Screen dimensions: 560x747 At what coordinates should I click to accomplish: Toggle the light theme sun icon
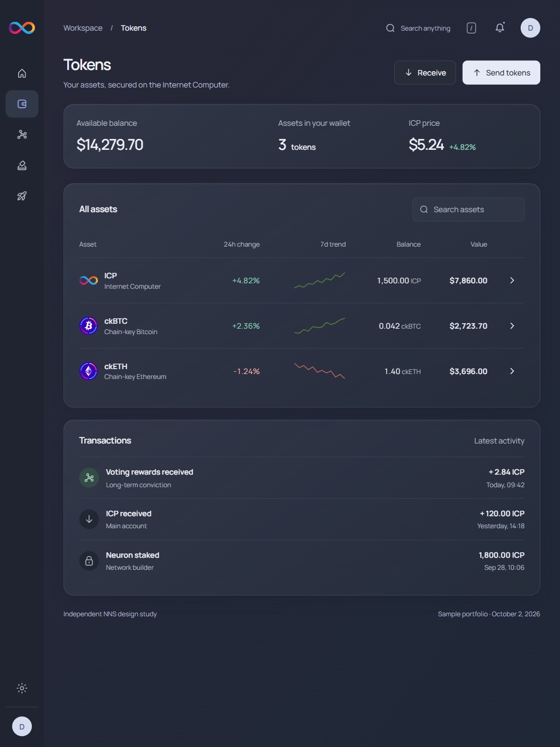pos(22,688)
